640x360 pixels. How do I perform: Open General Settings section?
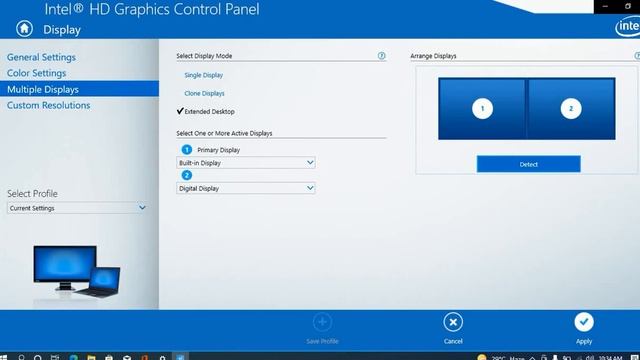pyautogui.click(x=41, y=57)
